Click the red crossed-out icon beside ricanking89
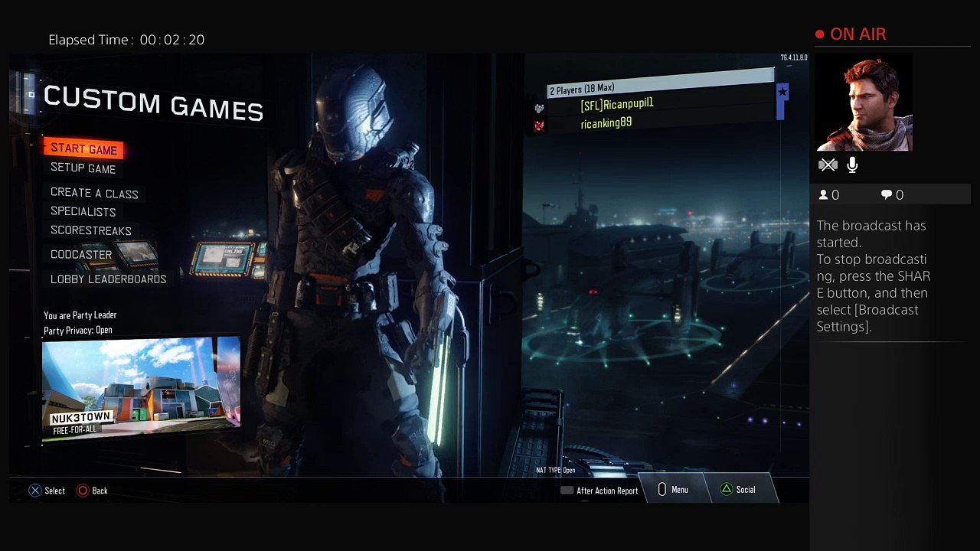The height and width of the screenshot is (551, 980). point(539,126)
